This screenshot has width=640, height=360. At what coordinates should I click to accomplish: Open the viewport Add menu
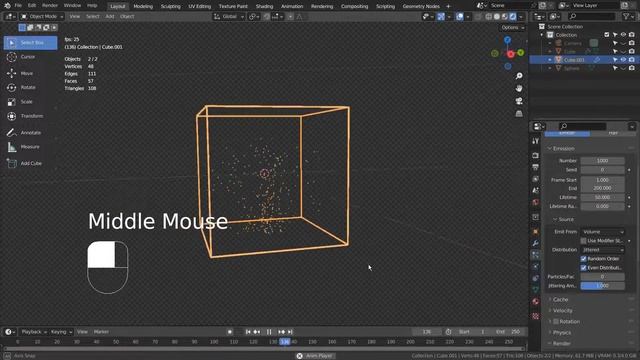coord(110,16)
